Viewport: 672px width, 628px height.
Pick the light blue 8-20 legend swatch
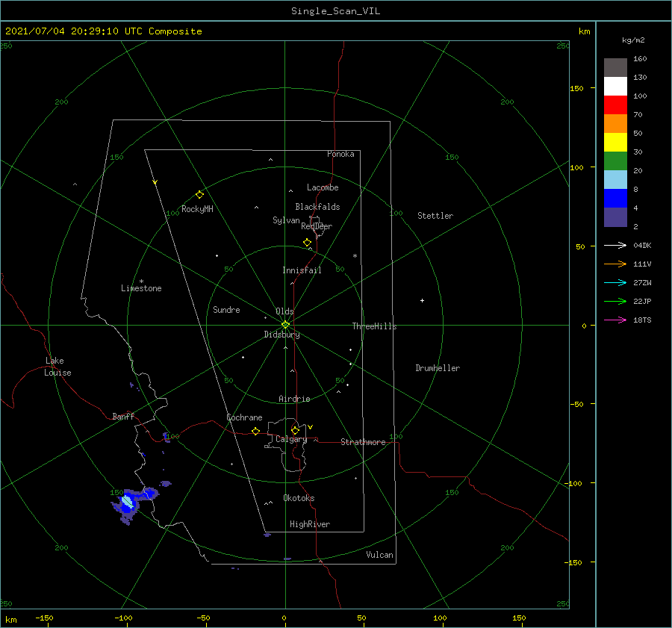[x=615, y=180]
